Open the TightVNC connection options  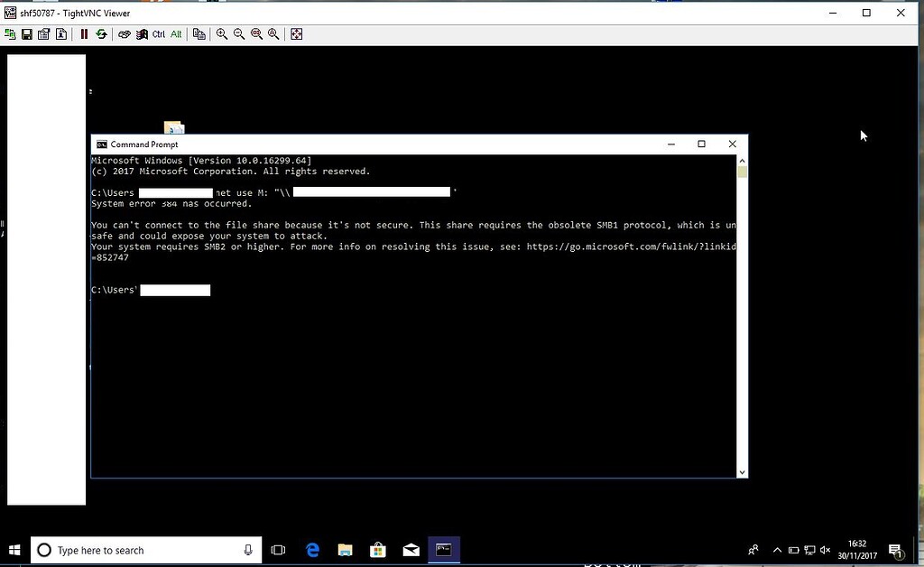point(43,33)
